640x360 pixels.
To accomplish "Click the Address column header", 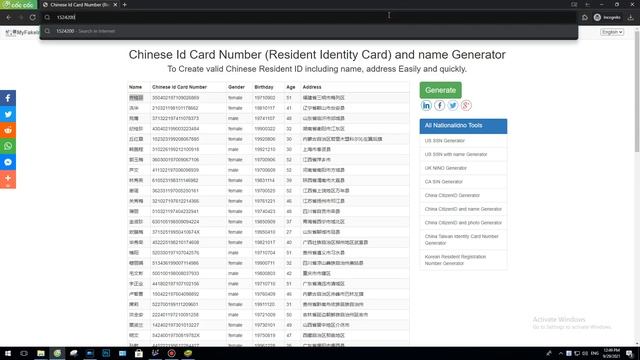I will coord(312,87).
